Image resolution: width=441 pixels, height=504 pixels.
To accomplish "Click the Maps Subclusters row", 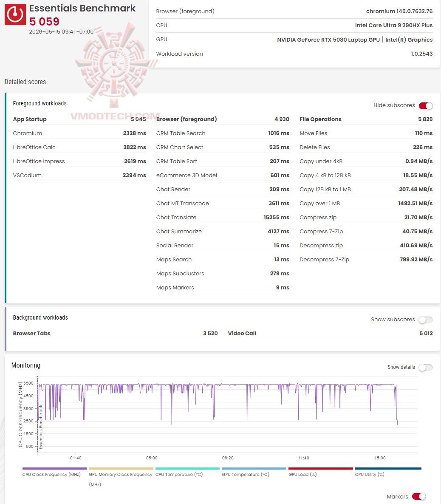I will point(223,274).
